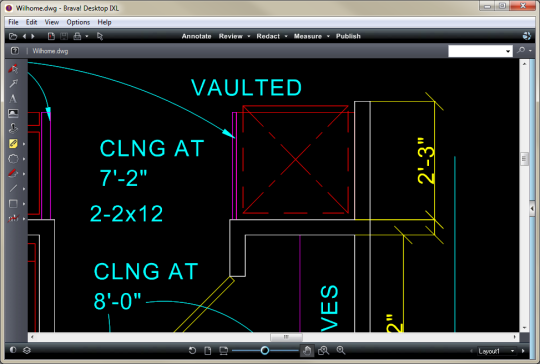The height and width of the screenshot is (364, 540).
Task: Click the fit width icon
Action: pos(223,351)
